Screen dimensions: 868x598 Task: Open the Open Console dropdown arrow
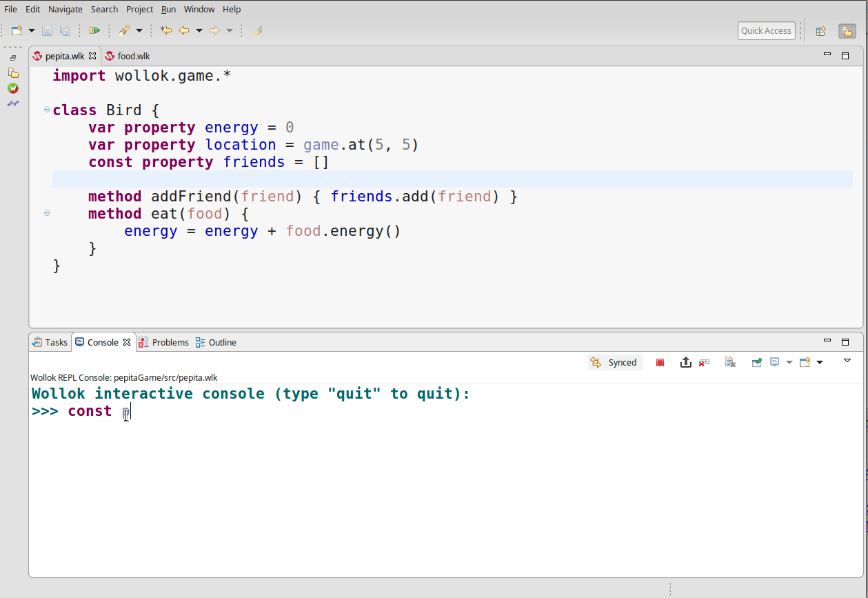click(x=820, y=362)
